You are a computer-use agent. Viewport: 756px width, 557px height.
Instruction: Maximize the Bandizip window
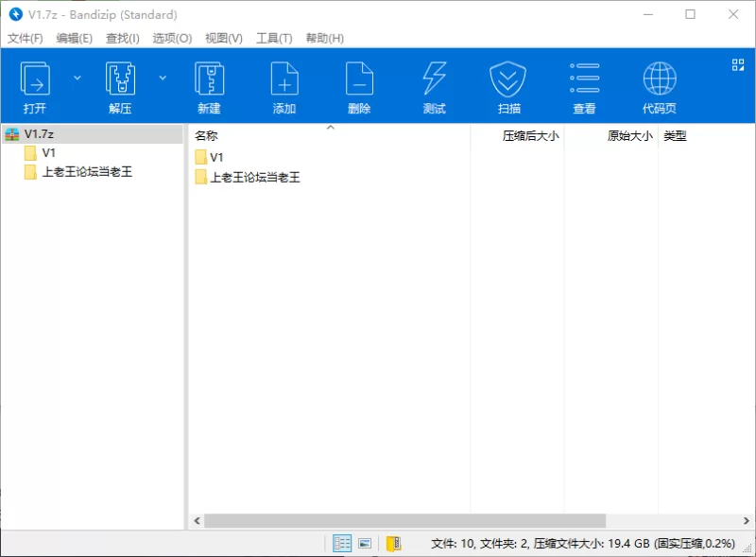click(x=691, y=14)
